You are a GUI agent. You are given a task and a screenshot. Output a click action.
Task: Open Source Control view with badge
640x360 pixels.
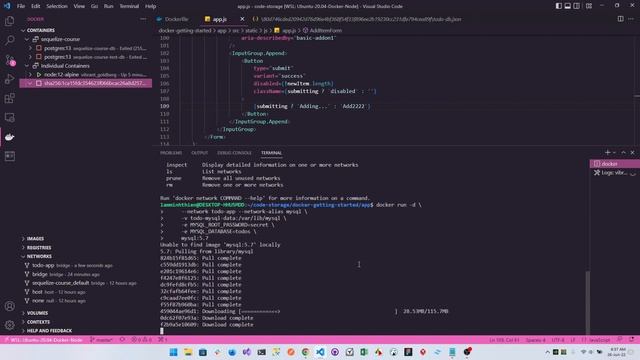(9, 60)
